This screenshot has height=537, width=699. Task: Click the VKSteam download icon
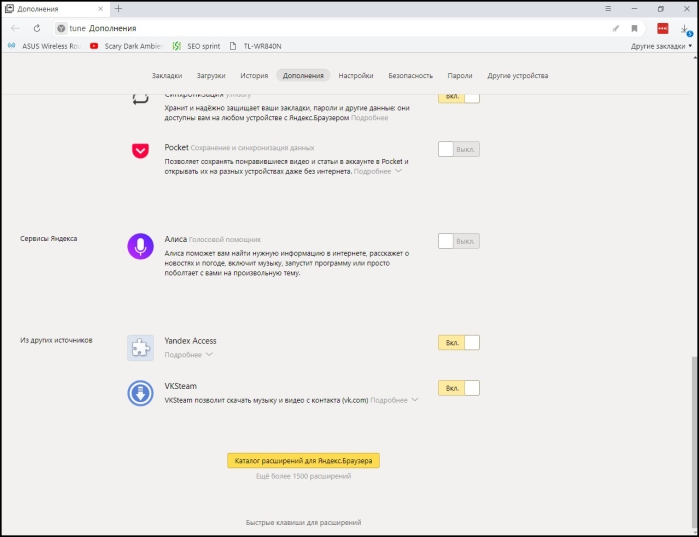pos(140,393)
